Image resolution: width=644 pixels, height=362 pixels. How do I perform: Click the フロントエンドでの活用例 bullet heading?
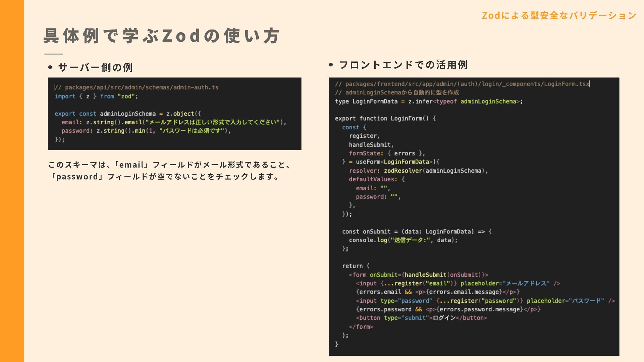(x=403, y=65)
